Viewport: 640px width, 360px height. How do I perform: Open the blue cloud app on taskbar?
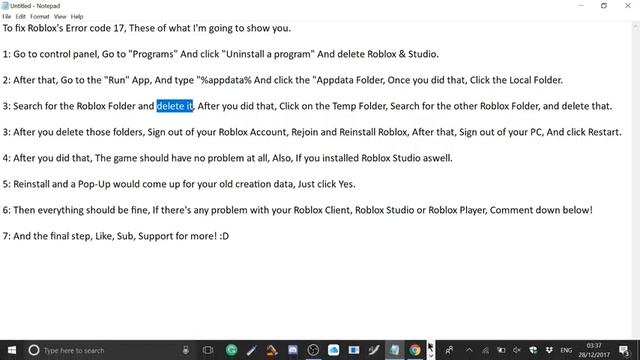(x=333, y=350)
